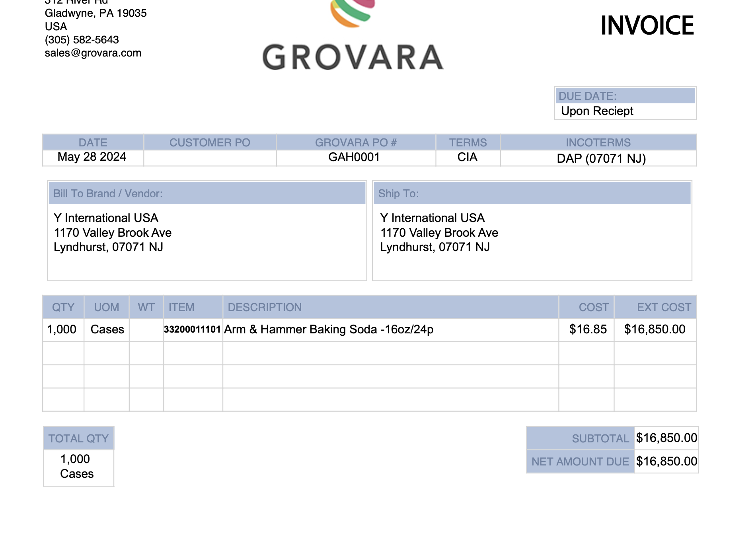The width and height of the screenshot is (756, 549).
Task: Select item number 33200011101
Action: point(192,329)
